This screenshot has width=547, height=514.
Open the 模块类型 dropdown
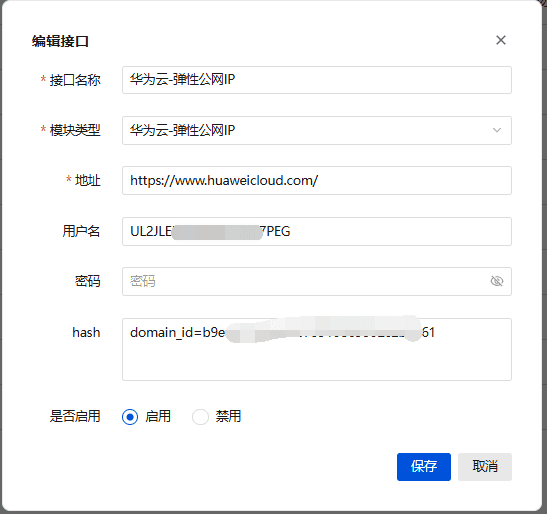(x=317, y=131)
